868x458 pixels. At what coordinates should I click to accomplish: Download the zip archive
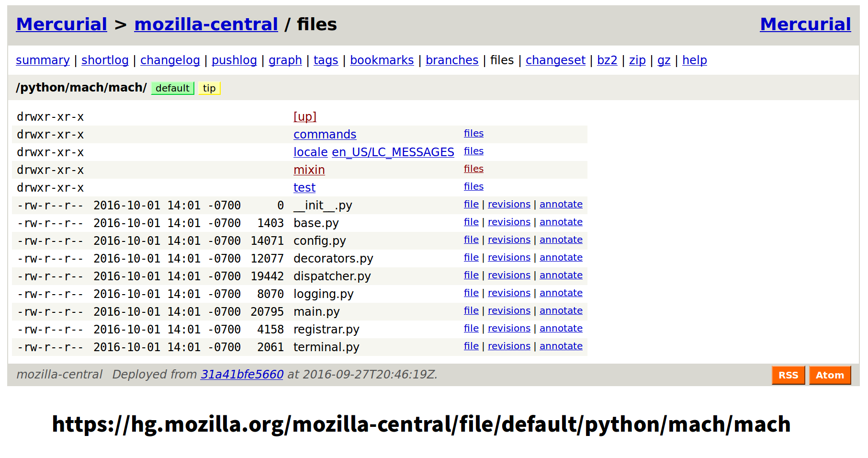tap(637, 60)
